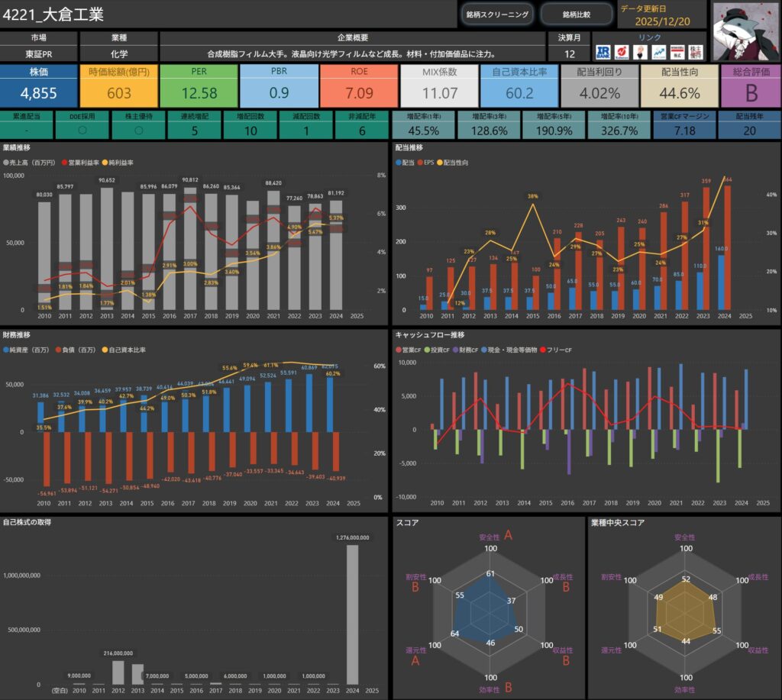This screenshot has height=700, width=782.
Task: Toggle EPS series in 配当推移 legend
Action: (426, 163)
